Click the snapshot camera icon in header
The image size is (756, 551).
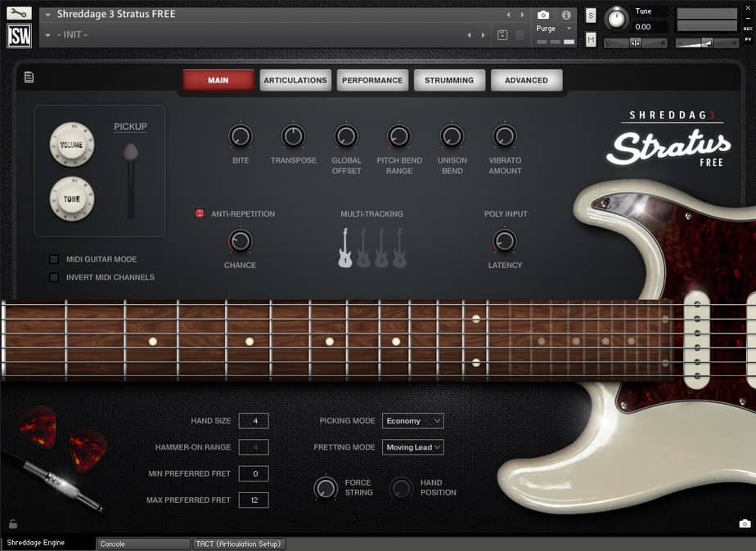click(543, 15)
